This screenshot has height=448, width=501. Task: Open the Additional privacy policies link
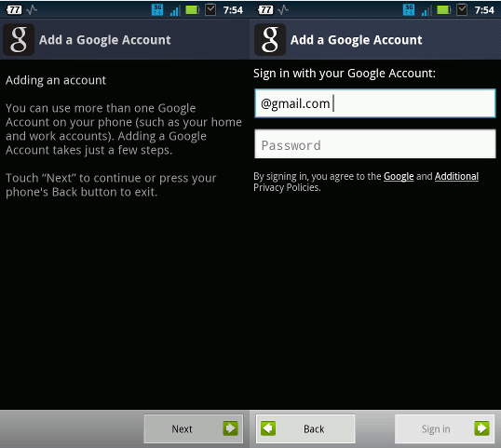coord(456,176)
